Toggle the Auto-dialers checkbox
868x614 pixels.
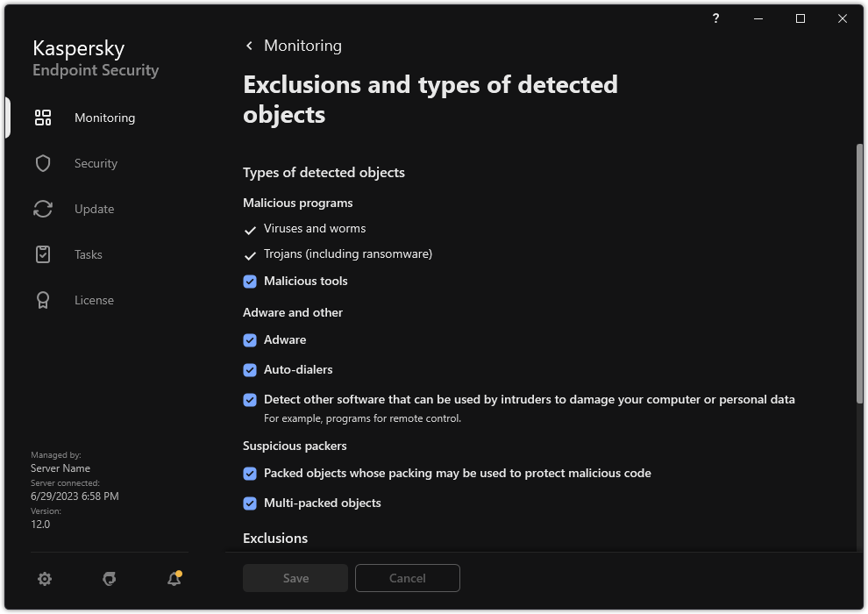pos(248,369)
